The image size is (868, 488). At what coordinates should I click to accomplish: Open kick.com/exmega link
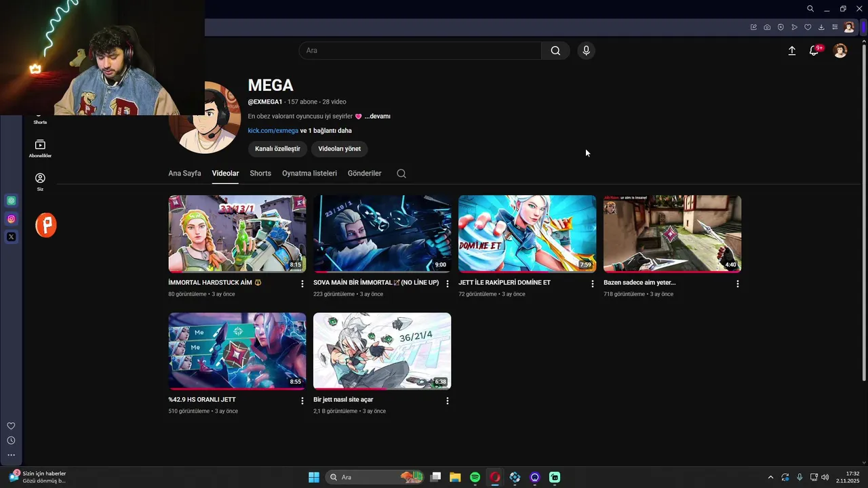(273, 131)
